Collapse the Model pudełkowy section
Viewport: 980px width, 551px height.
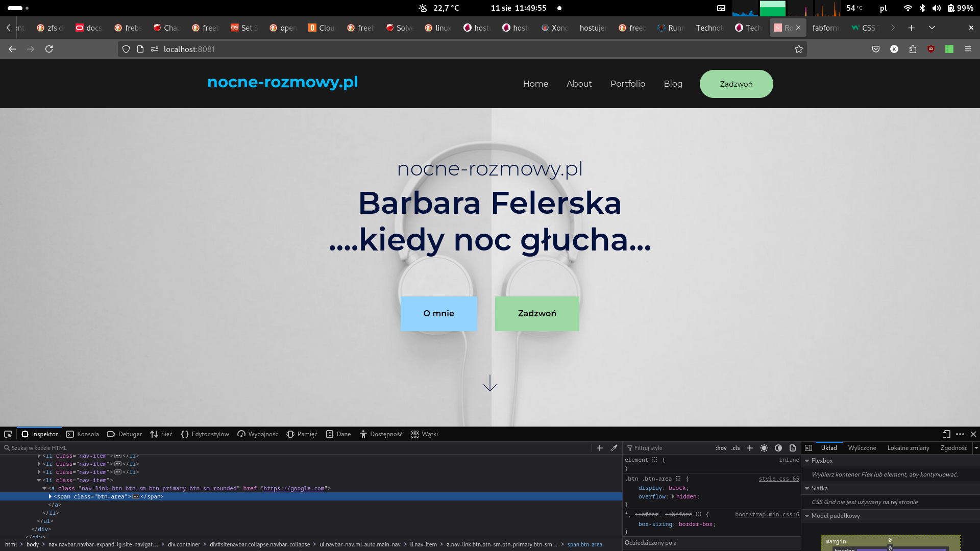[x=807, y=516]
